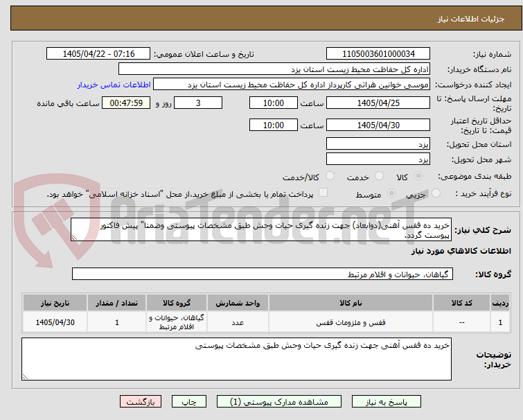
Task: Click the table cell قفس و ملزومات قفس
Action: (x=351, y=322)
